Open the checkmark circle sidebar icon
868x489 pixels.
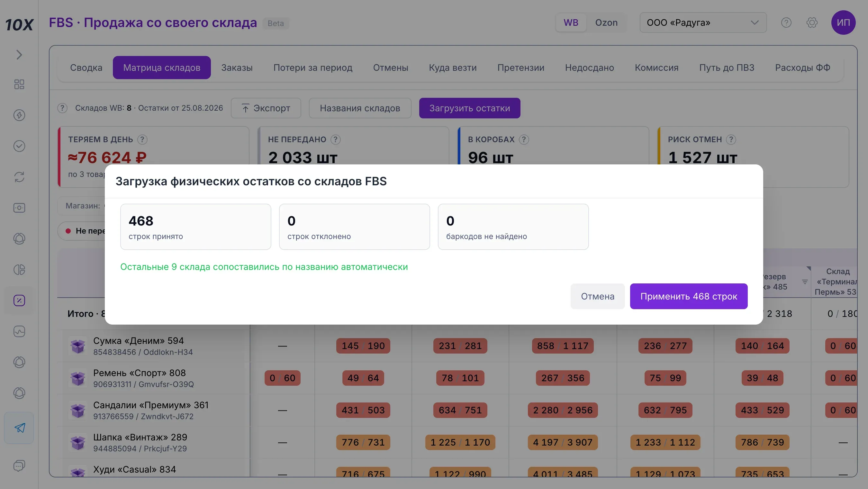click(x=19, y=146)
